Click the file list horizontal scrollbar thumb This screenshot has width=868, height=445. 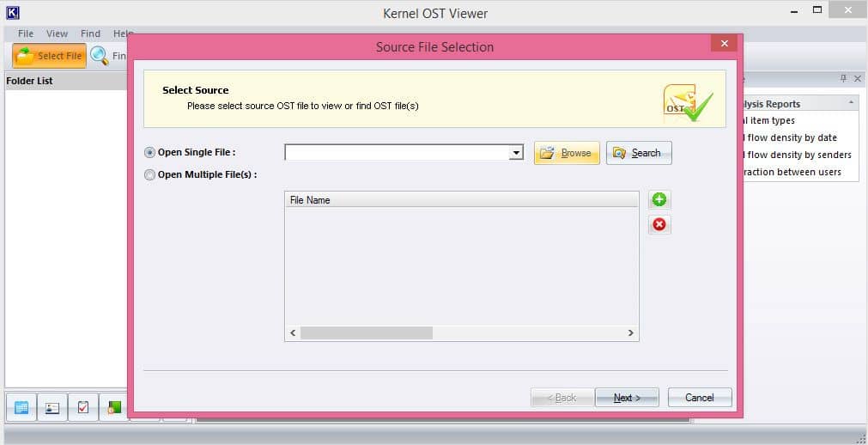pos(367,333)
